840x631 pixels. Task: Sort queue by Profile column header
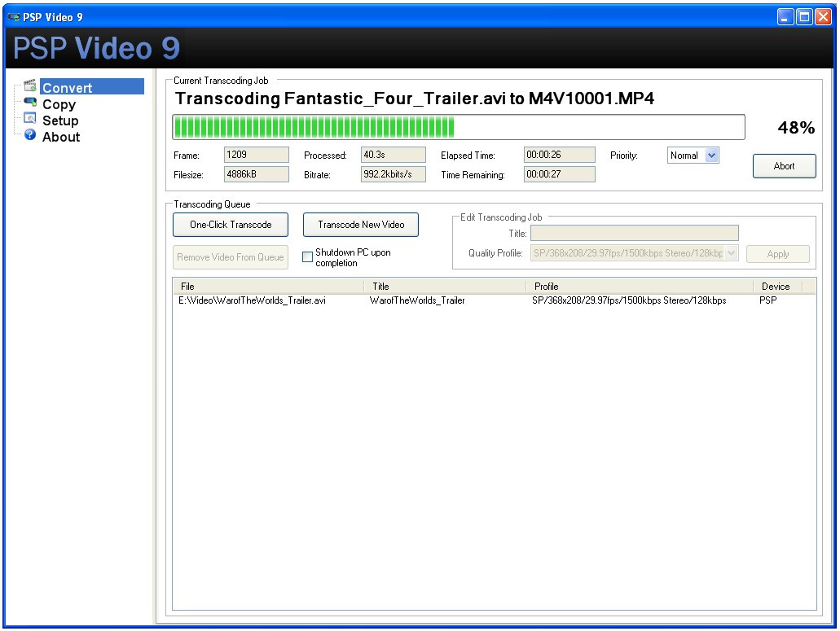click(640, 287)
